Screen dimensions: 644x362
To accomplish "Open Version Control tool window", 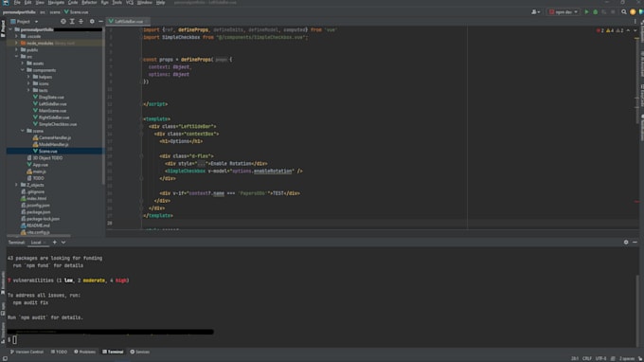I will [x=27, y=353].
